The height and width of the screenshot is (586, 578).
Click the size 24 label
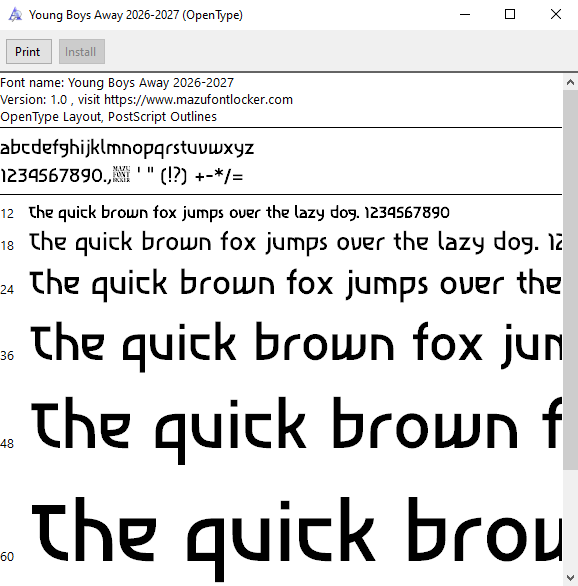coord(7,290)
